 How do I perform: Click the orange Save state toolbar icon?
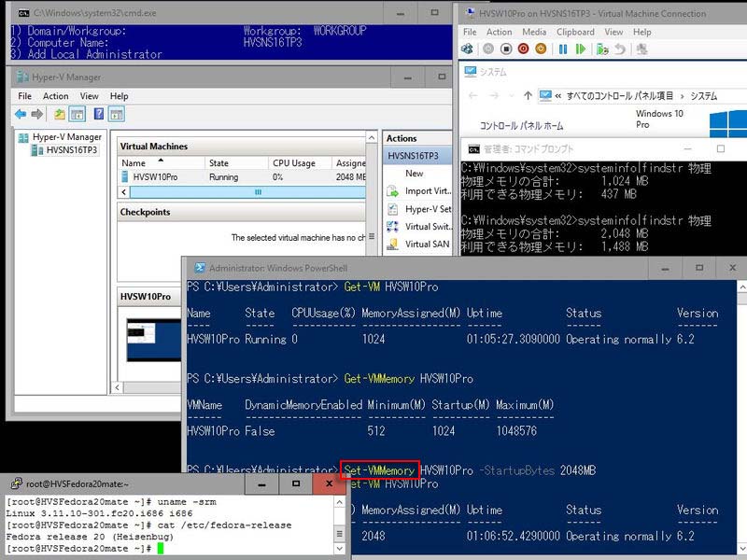tap(541, 49)
